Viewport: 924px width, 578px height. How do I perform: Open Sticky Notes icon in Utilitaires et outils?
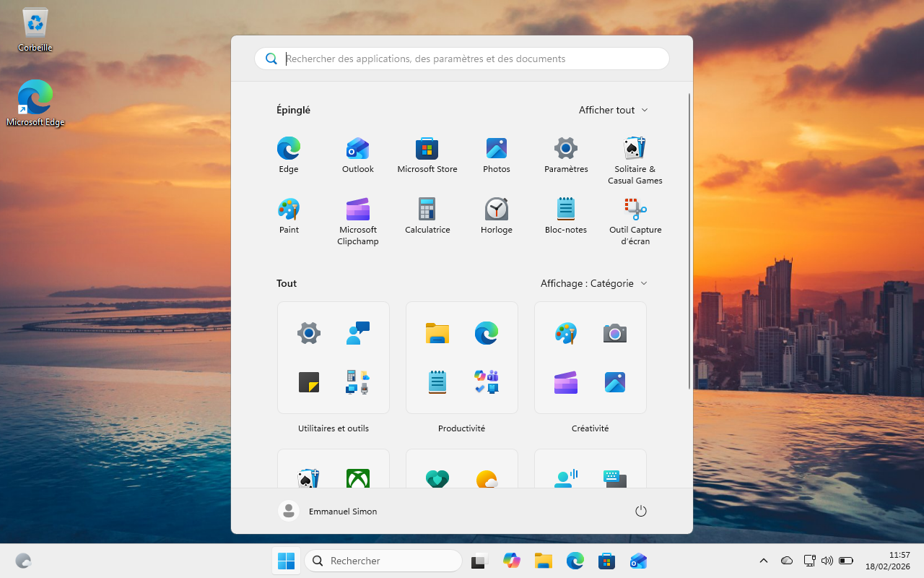pos(309,382)
